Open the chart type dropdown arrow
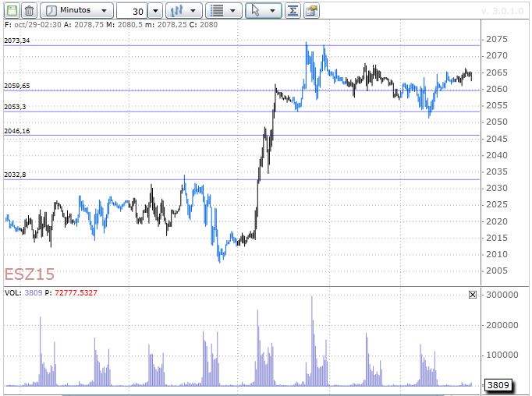This screenshot has height=396, width=532. [194, 11]
